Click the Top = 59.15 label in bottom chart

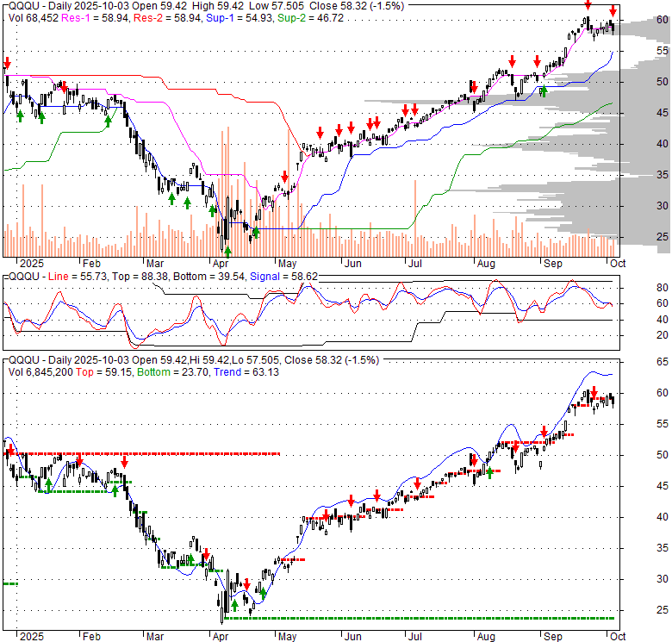104,372
